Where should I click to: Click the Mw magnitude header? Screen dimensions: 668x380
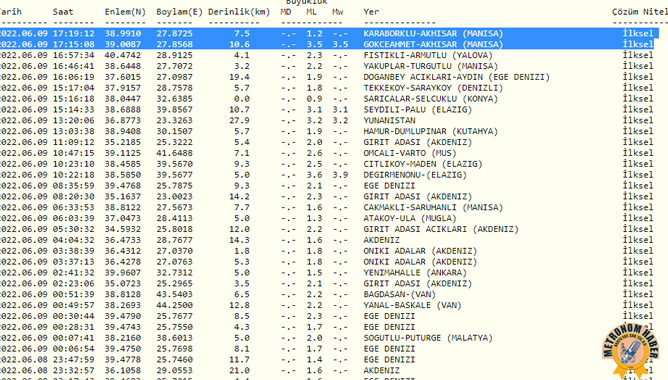pyautogui.click(x=337, y=12)
